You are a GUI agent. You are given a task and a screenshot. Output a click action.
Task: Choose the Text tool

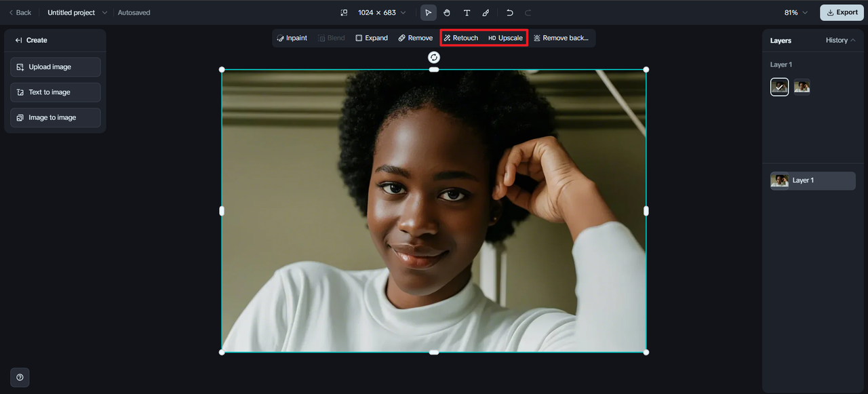(x=467, y=13)
